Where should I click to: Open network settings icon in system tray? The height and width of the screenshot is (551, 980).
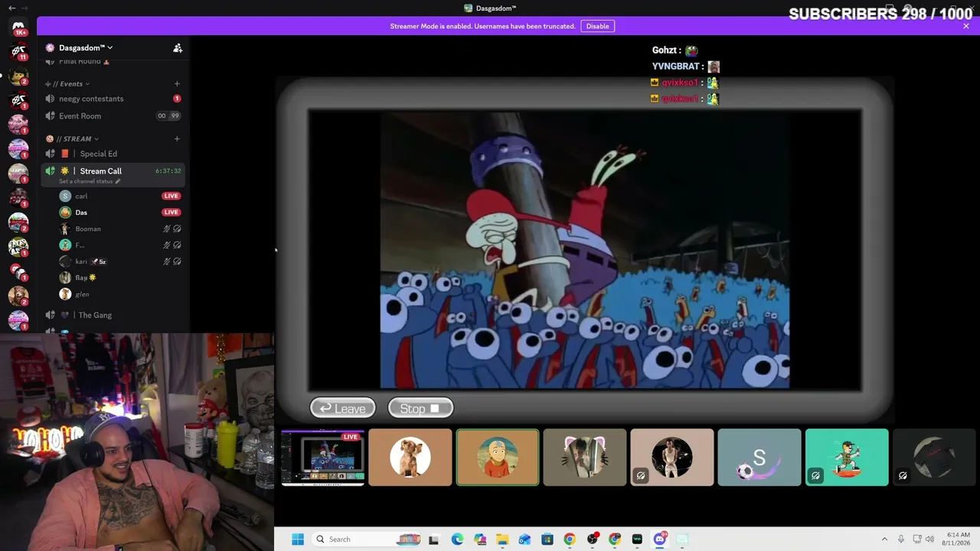pyautogui.click(x=916, y=540)
